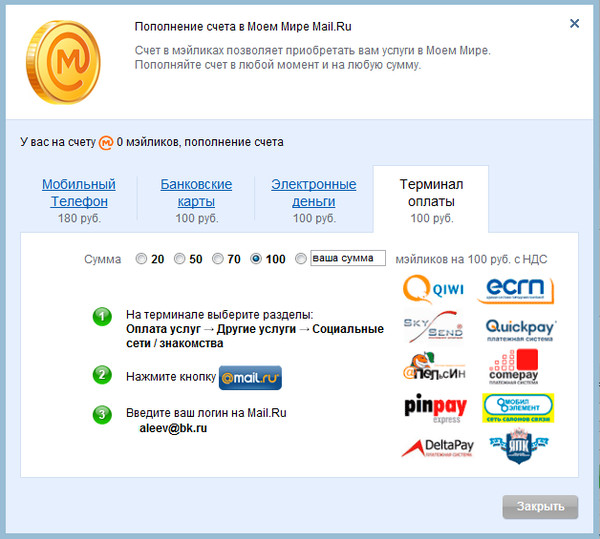Click the small orange мэйлик balance icon
600x539 pixels.
click(106, 142)
